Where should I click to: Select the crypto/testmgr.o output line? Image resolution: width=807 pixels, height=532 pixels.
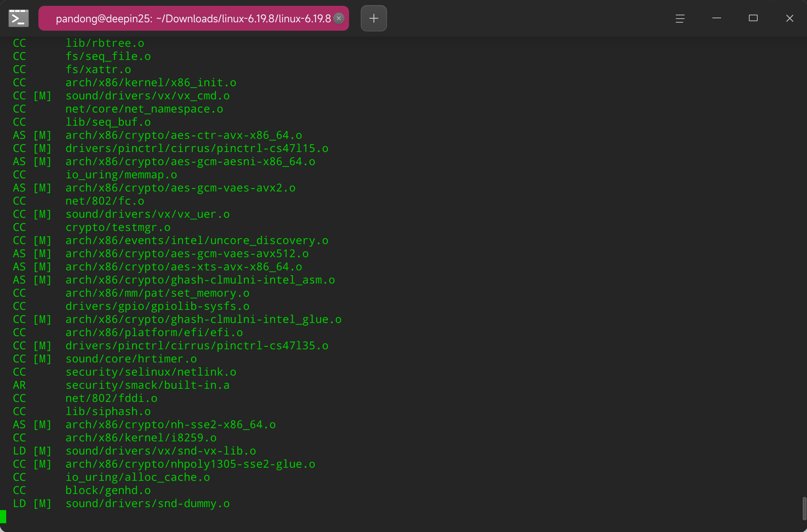point(118,227)
